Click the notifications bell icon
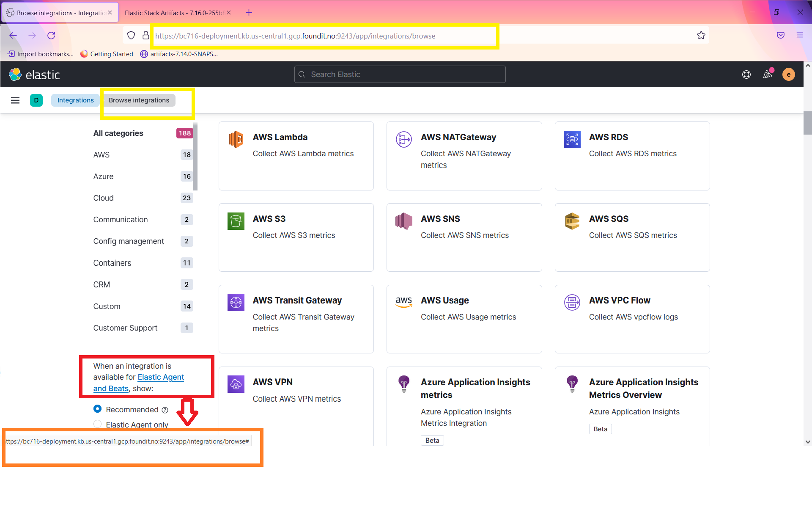Viewport: 812px width, 524px height. point(768,74)
